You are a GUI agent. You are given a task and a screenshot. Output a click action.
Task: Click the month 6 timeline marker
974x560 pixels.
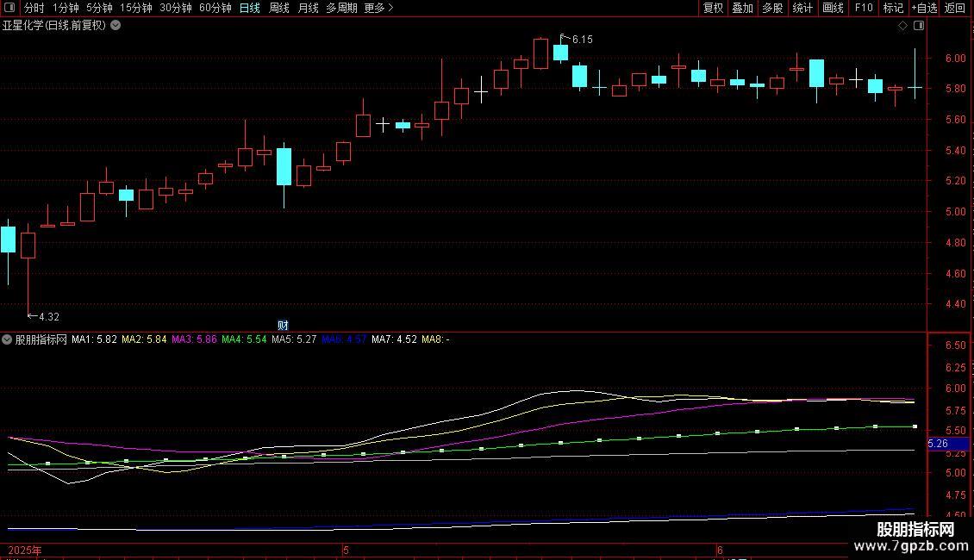(x=720, y=551)
